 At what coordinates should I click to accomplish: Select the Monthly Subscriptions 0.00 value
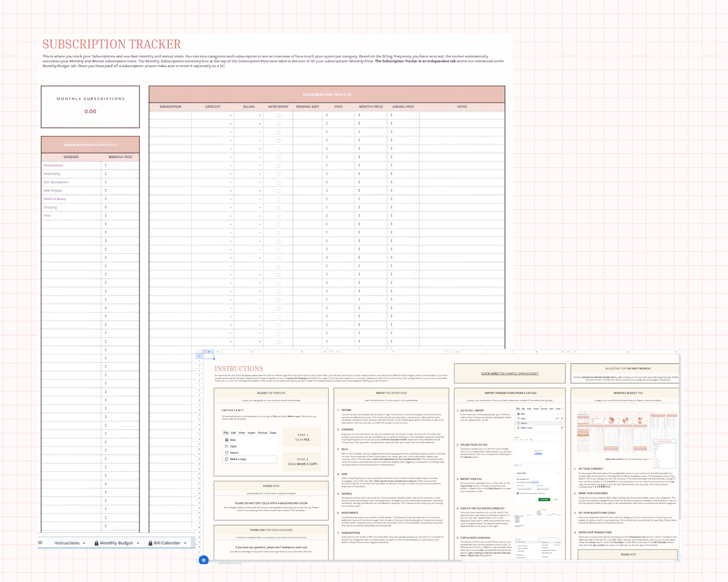(90, 111)
